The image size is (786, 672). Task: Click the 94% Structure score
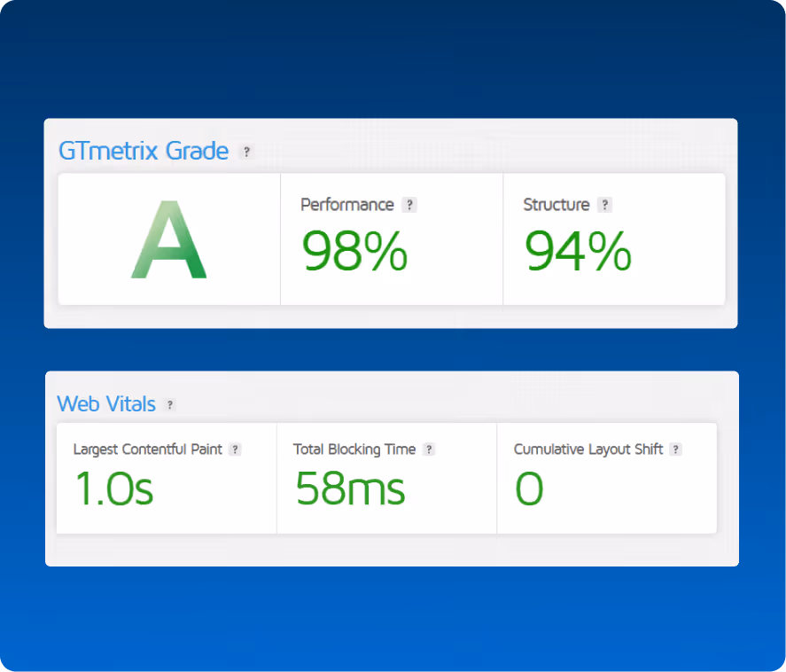pyautogui.click(x=578, y=250)
